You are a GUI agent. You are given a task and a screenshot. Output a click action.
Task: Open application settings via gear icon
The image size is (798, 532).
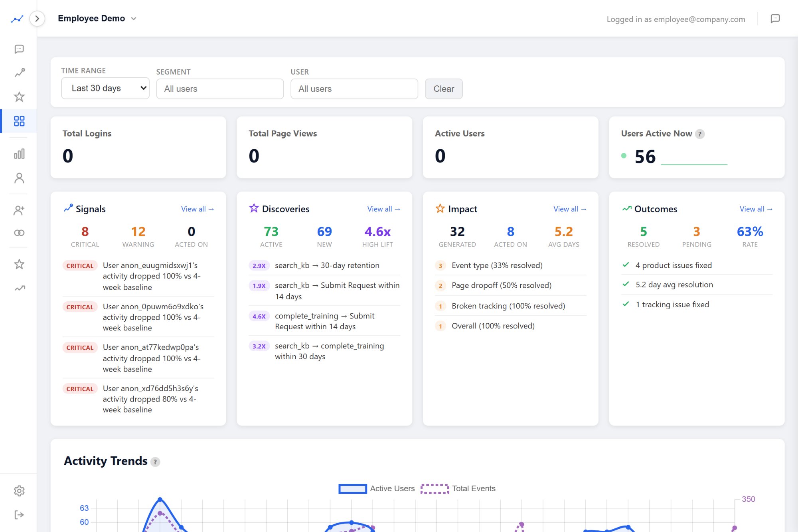tap(19, 490)
